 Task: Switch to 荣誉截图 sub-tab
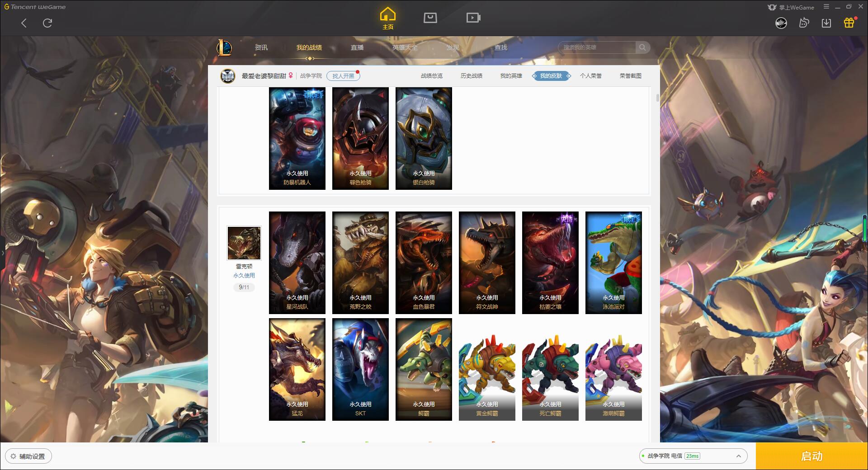pos(631,76)
